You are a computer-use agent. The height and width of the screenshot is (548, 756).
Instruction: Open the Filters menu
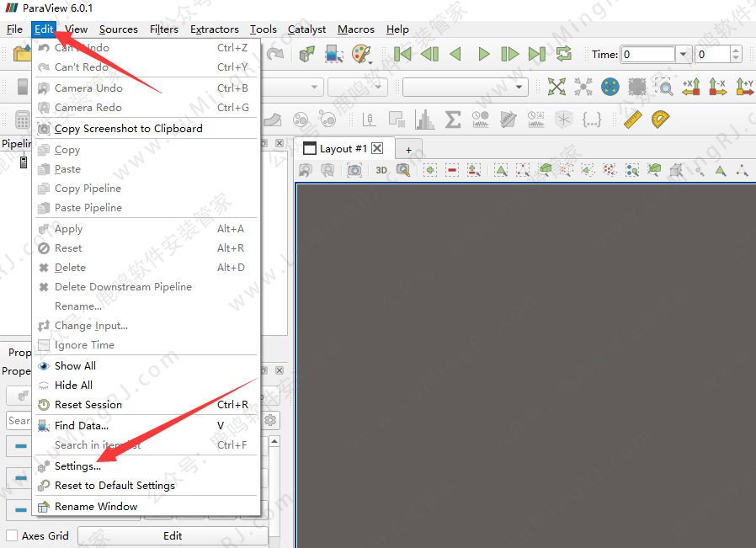point(163,29)
